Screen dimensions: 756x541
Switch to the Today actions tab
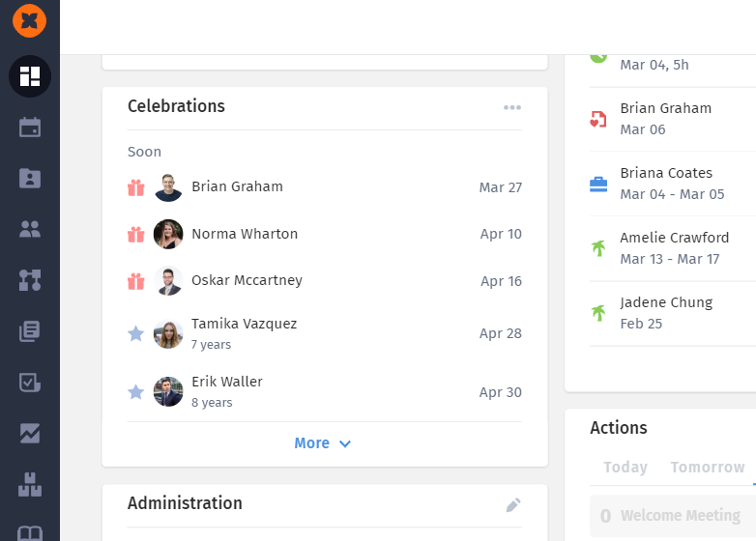click(625, 467)
